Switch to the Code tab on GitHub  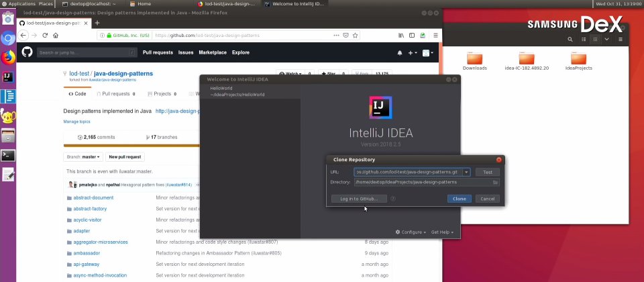point(77,94)
